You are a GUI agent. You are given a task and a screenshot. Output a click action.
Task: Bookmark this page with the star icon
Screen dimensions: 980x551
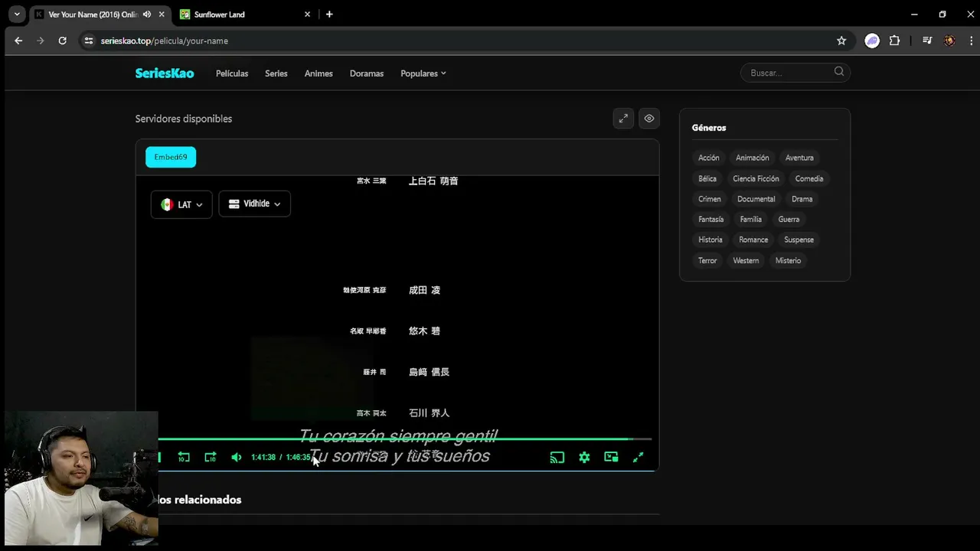click(841, 41)
